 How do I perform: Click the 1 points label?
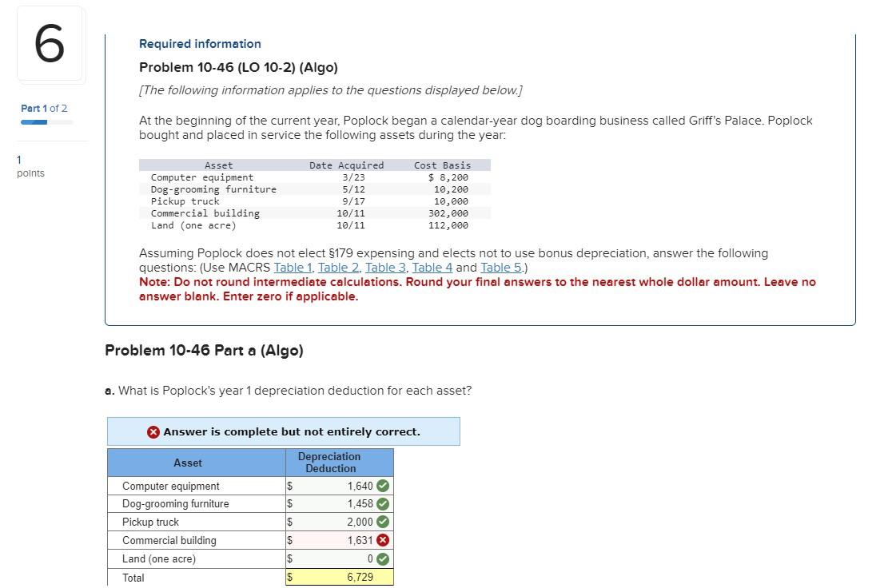(30, 166)
